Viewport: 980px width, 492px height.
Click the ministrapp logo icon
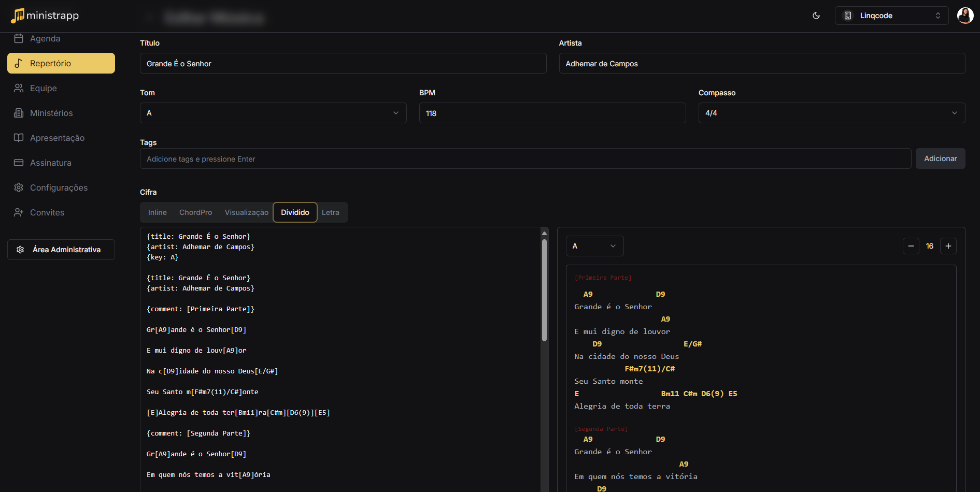pos(18,16)
